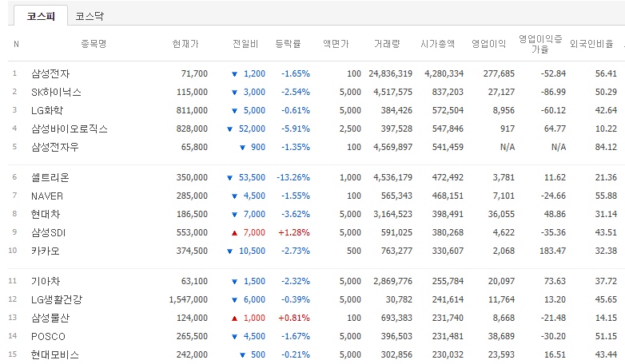The image size is (625, 364).
Task: Click the 전일비 column header
Action: point(245,44)
